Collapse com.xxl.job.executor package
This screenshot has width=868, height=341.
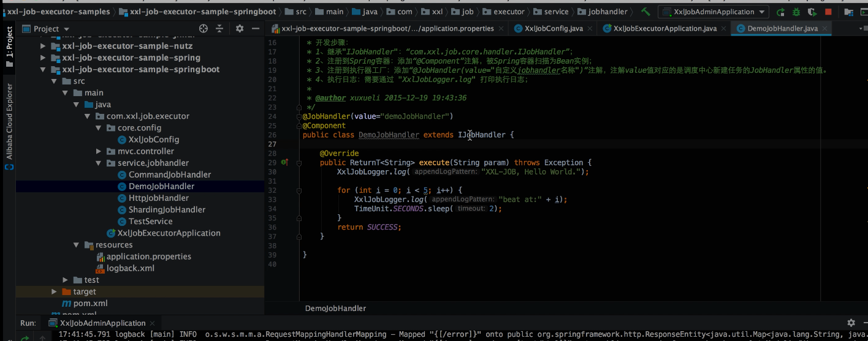point(87,116)
